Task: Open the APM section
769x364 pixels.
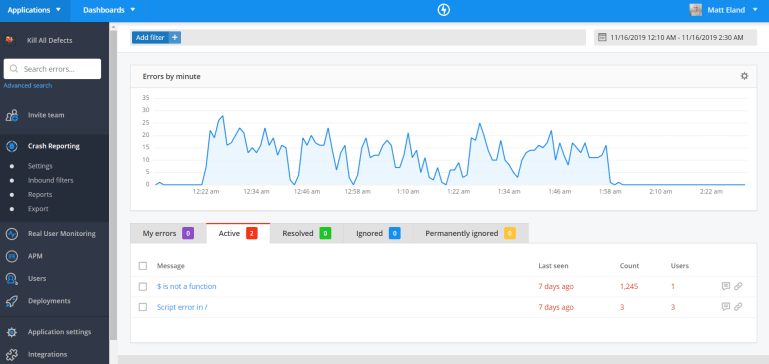Action: coord(35,256)
